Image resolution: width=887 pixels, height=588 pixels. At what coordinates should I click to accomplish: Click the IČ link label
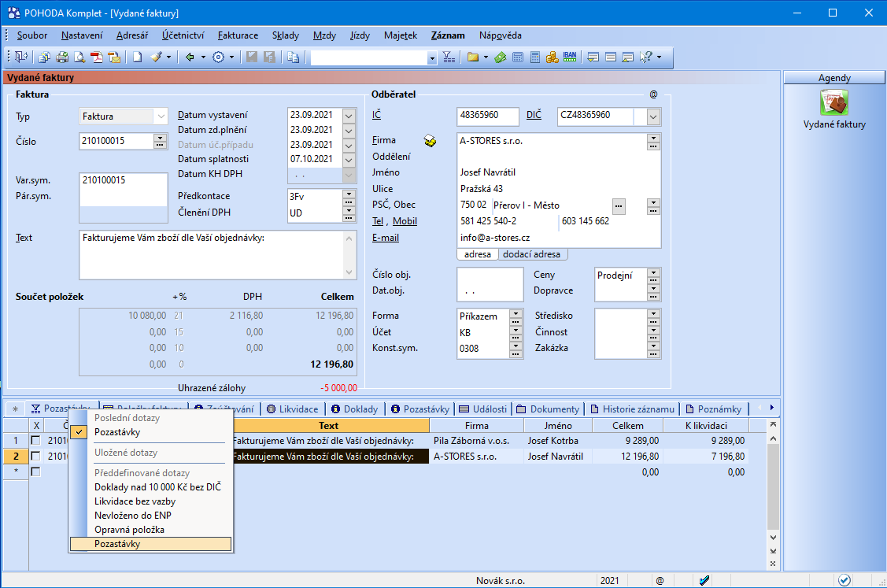tap(377, 115)
